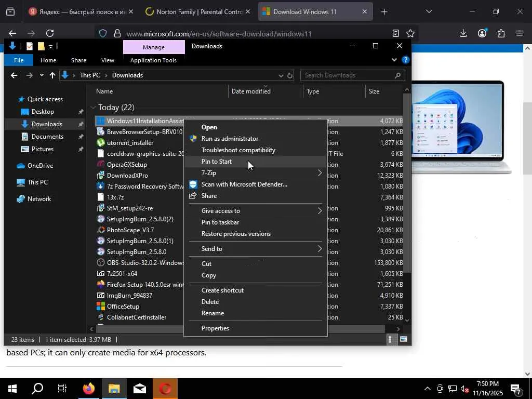532x399 pixels.
Task: Open Firefox list all tabs dropdown
Action: tap(429, 11)
